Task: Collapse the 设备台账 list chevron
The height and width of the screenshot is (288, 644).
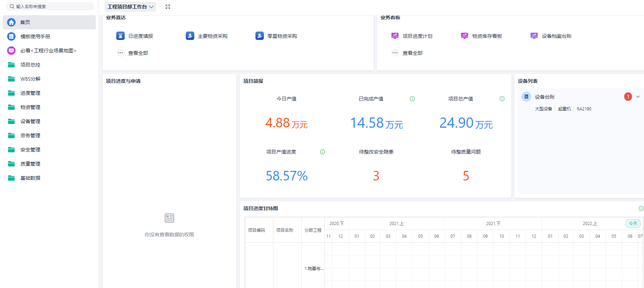Action: [638, 97]
